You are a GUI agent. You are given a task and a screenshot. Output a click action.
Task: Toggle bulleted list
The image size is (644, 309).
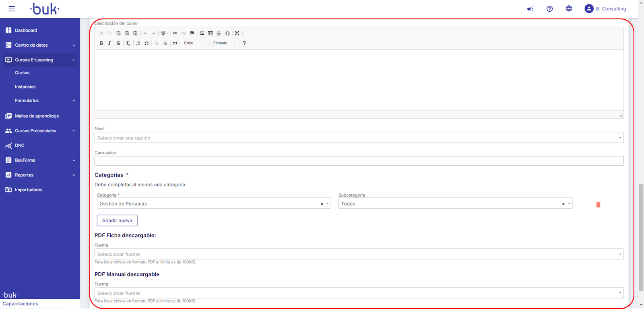point(147,43)
